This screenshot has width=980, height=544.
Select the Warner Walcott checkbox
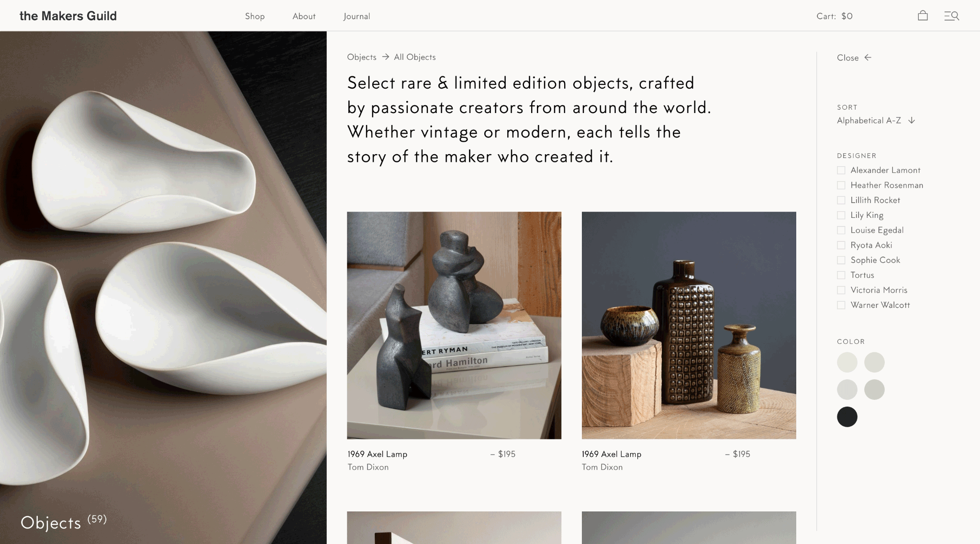(841, 305)
